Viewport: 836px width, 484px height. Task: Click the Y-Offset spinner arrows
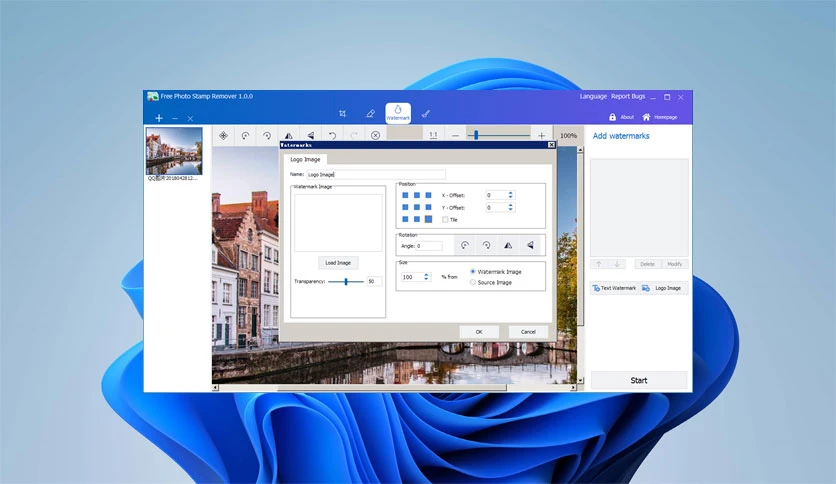tap(510, 207)
